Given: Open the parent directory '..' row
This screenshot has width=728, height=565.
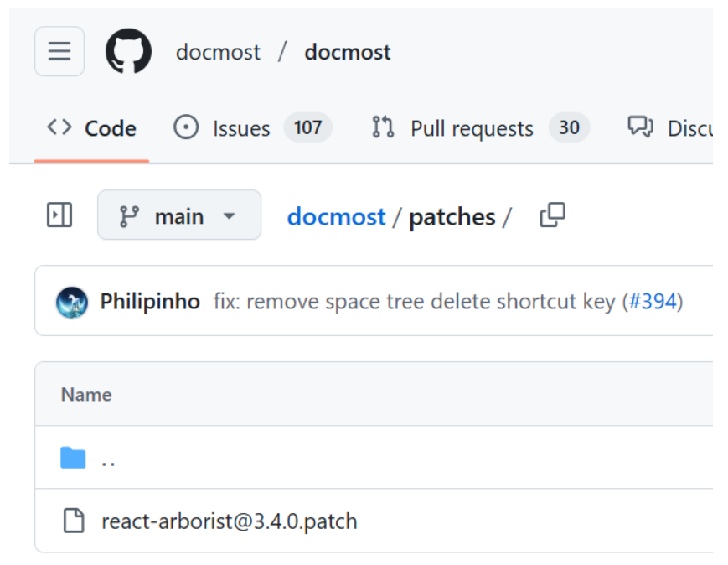Looking at the screenshot, I should [x=374, y=458].
